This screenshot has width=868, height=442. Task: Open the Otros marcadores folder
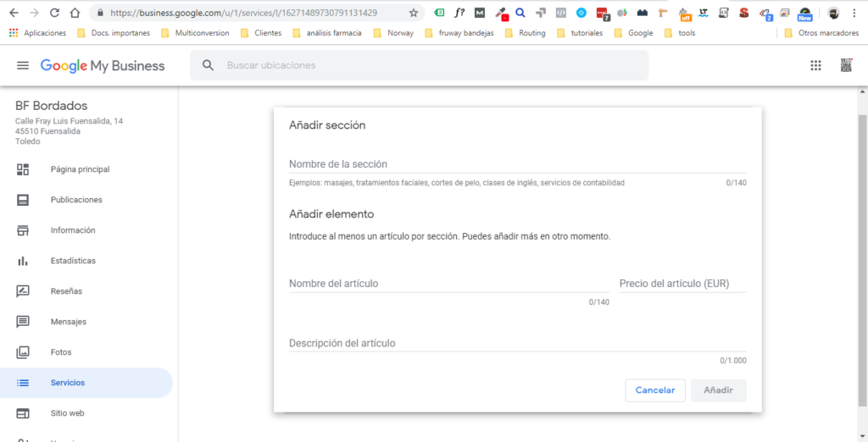click(821, 33)
